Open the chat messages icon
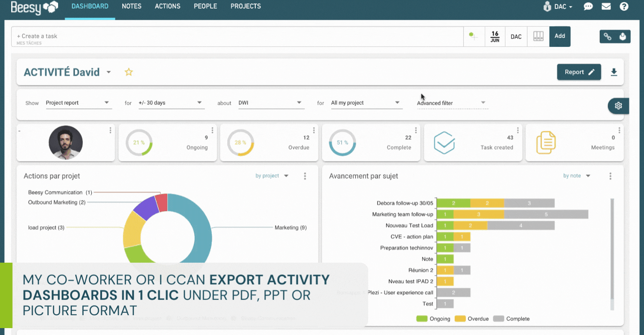644x335 pixels. 588,6
